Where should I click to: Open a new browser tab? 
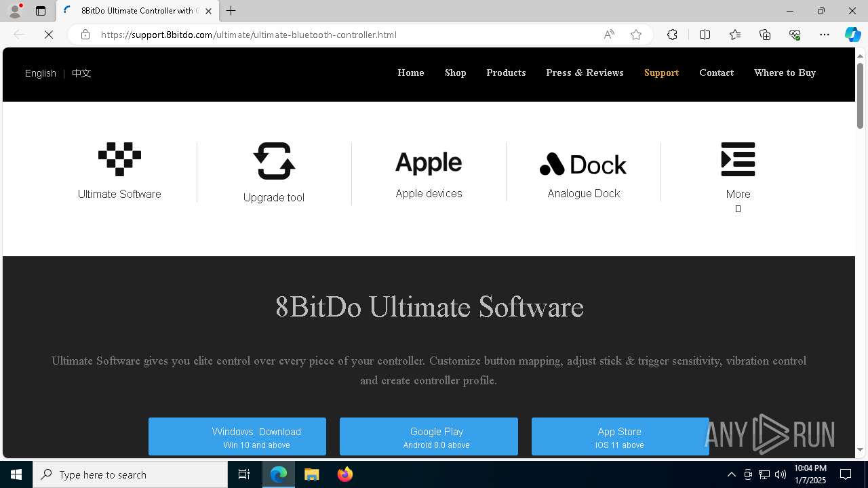(x=231, y=11)
